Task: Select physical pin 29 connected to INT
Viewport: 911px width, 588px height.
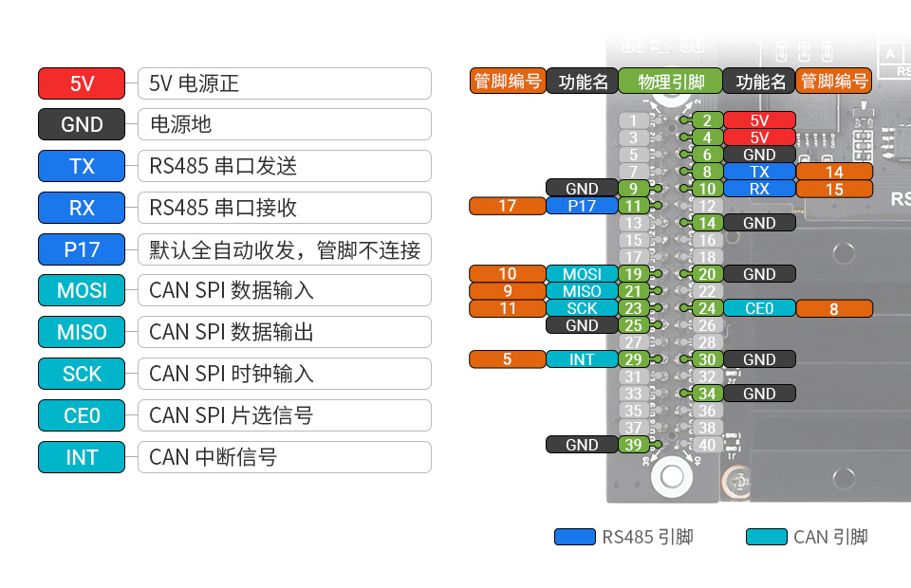Action: (x=634, y=359)
